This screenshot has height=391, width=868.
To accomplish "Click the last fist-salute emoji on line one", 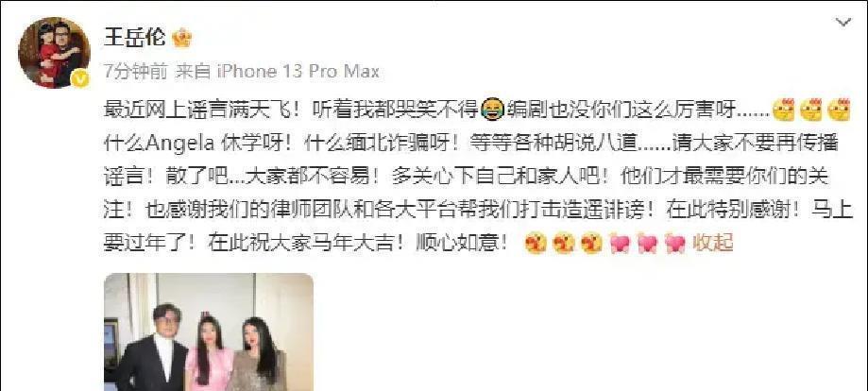I will [x=840, y=110].
